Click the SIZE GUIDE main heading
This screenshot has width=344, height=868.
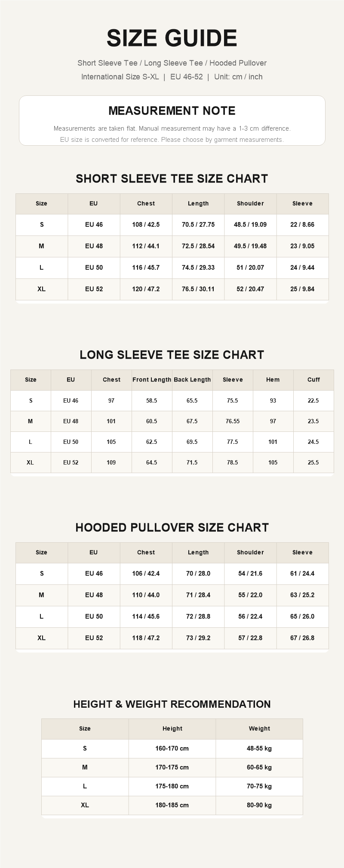(172, 38)
